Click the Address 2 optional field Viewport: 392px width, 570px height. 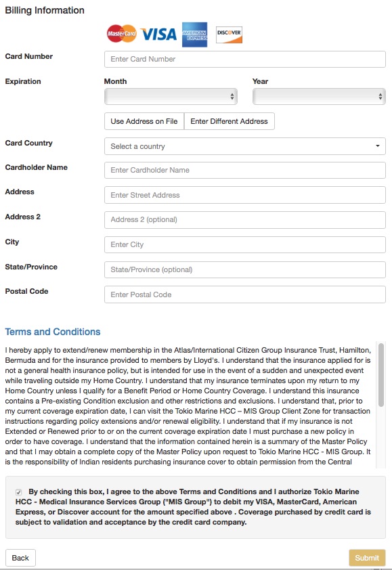point(244,220)
